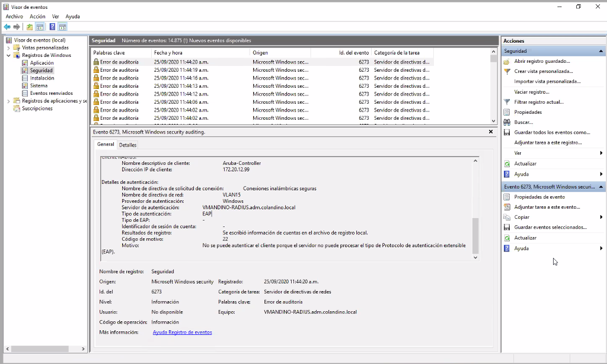Open the Ayuda Registro de eventos link
Image resolution: width=607 pixels, height=364 pixels.
pos(183,332)
